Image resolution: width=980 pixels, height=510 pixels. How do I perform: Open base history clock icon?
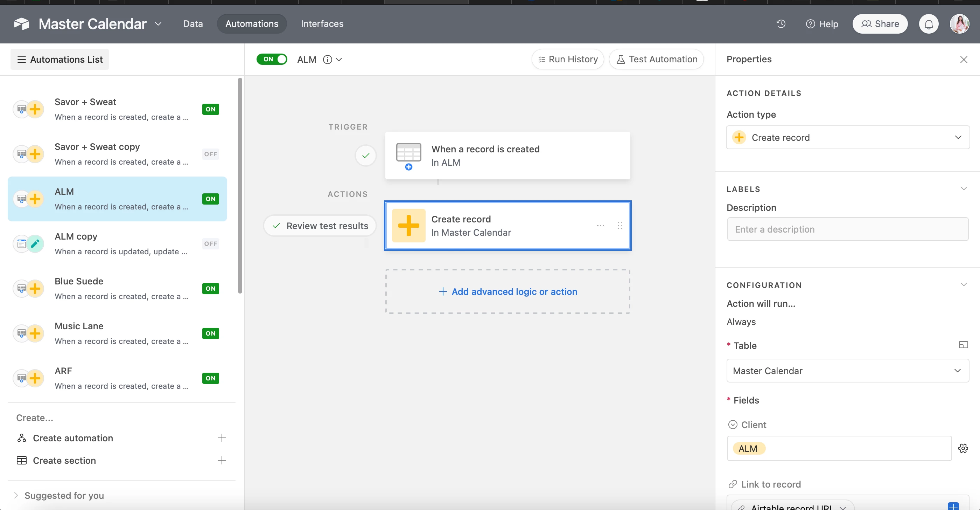tap(780, 24)
